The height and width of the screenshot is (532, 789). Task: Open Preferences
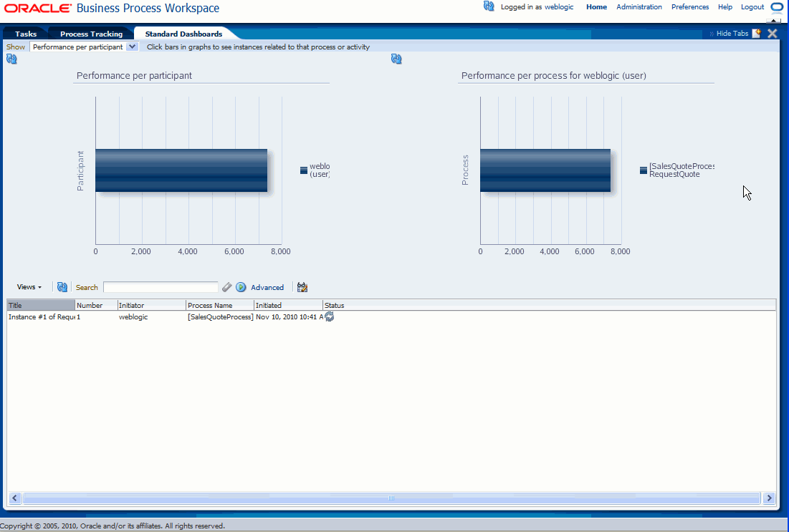(x=690, y=7)
